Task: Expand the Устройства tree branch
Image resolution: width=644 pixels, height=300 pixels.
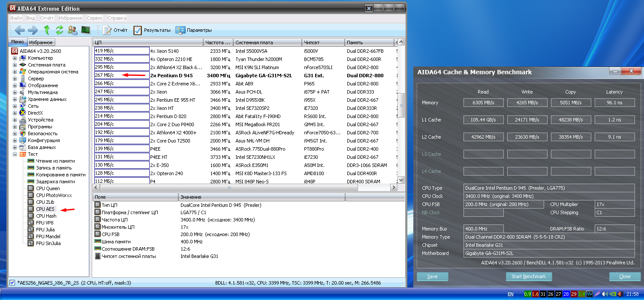Action: click(15, 120)
